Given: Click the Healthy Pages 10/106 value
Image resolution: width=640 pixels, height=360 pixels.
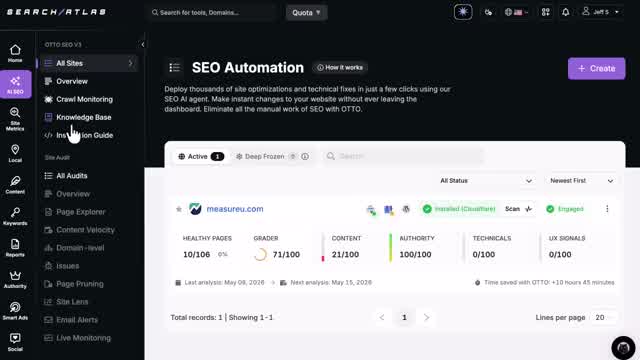Looking at the screenshot, I should pos(196,254).
